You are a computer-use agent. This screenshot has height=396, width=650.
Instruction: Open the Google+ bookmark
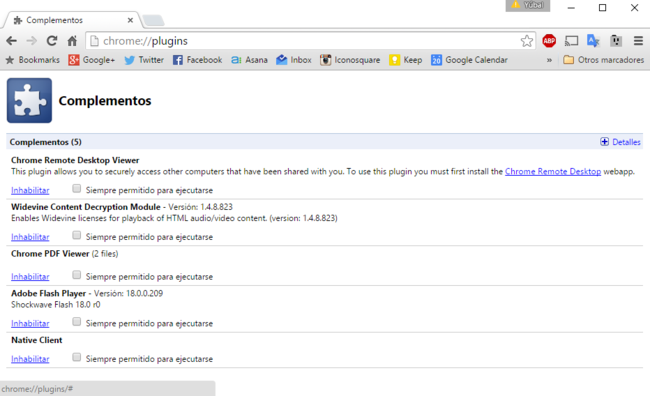coord(92,60)
